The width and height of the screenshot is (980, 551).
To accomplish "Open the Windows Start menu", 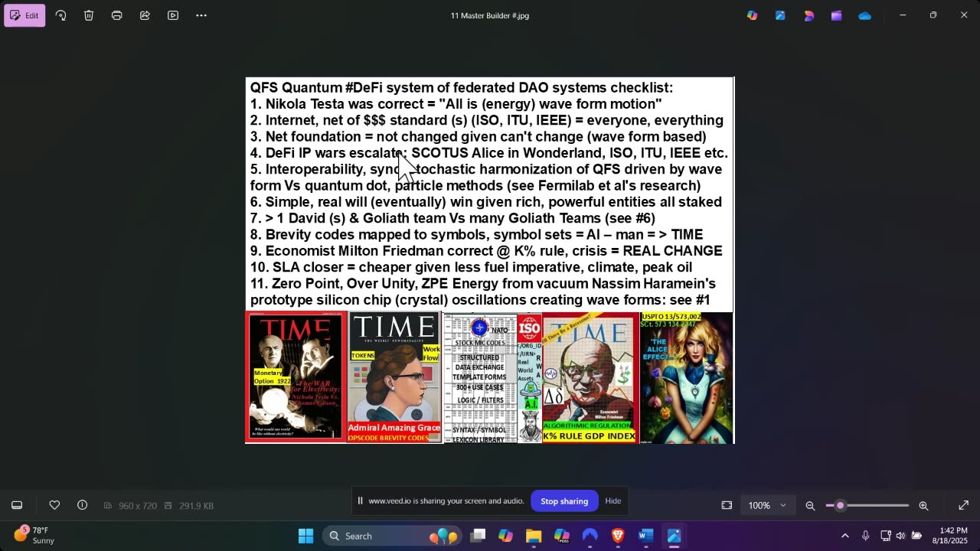I will point(305,536).
